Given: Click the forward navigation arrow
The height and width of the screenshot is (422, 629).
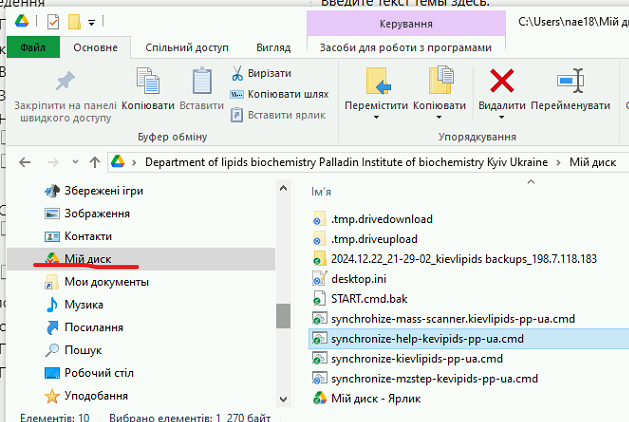Looking at the screenshot, I should 53,162.
